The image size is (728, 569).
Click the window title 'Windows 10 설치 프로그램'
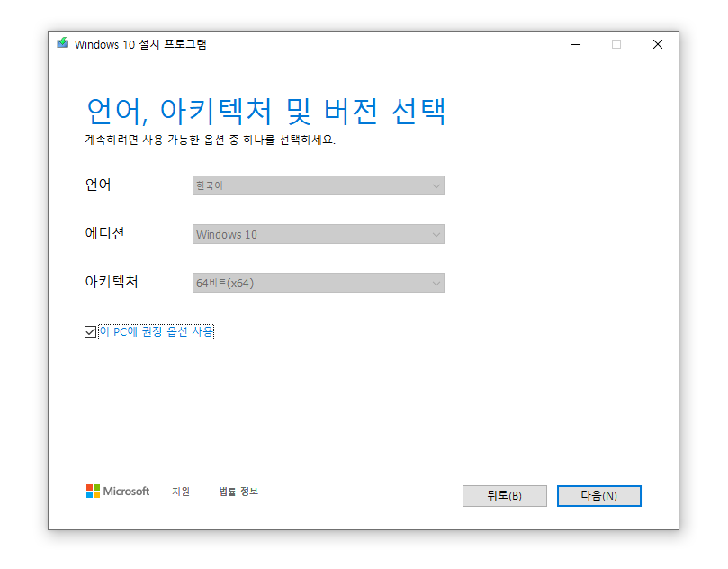point(140,44)
